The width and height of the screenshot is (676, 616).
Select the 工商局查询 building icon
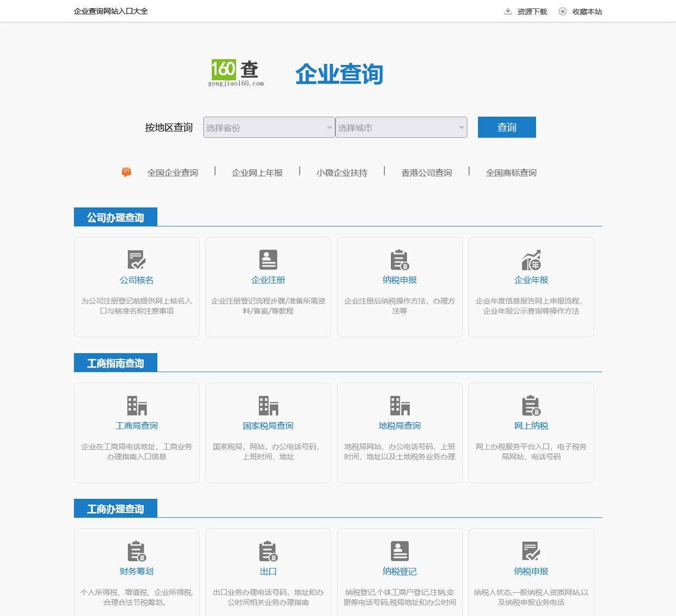click(136, 405)
